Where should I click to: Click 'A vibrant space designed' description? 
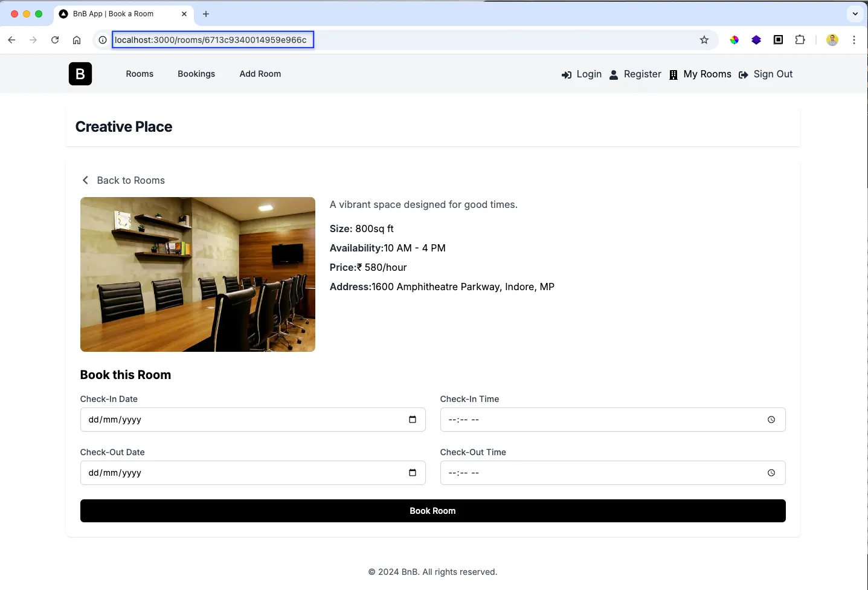tap(423, 204)
